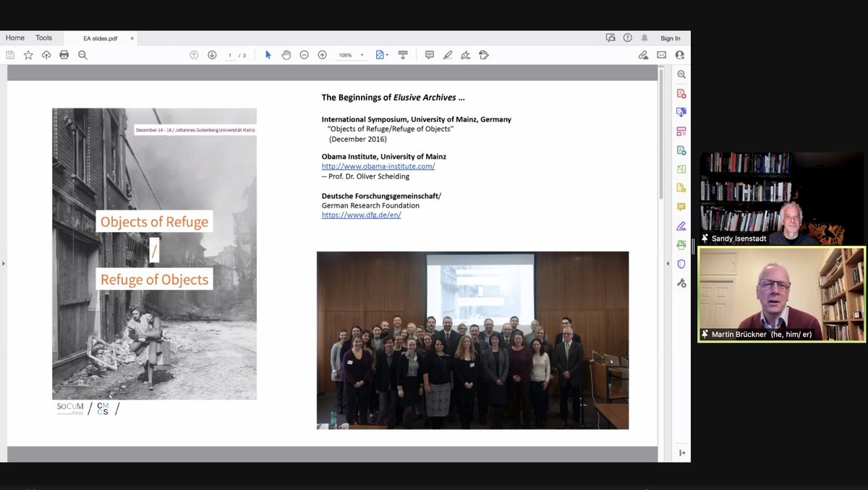Open the sign document pen tool
The width and height of the screenshot is (868, 490).
[466, 55]
